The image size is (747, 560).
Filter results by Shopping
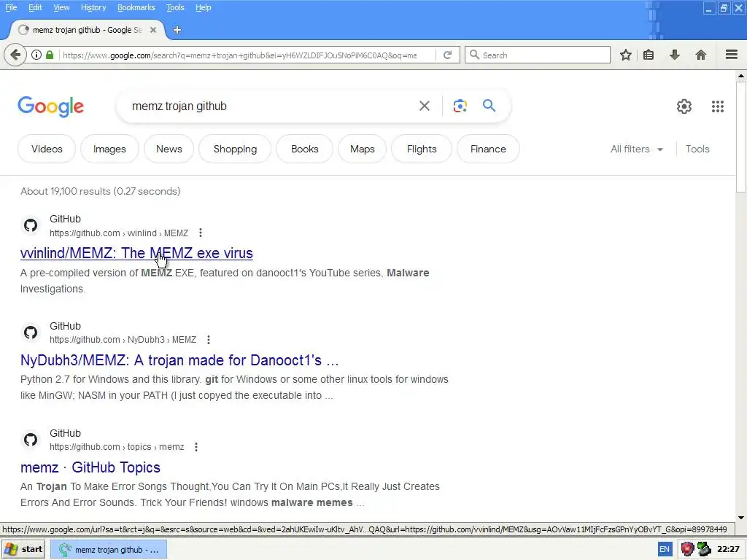(x=235, y=149)
